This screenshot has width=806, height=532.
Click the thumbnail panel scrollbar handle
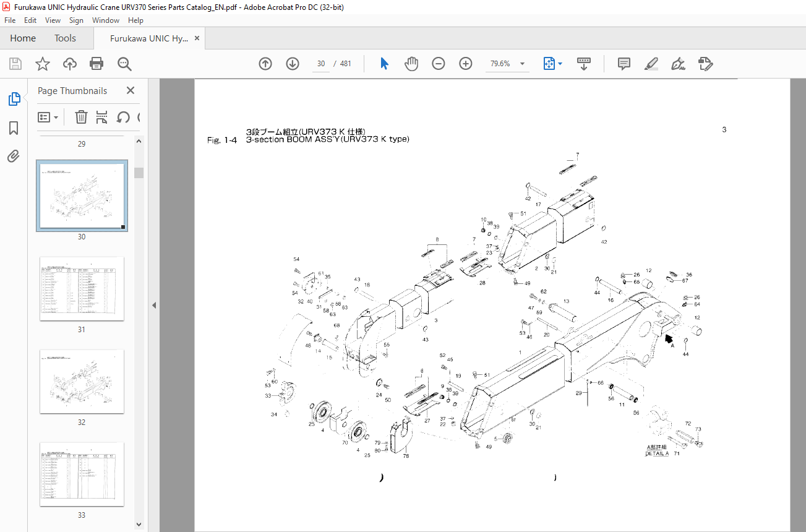[x=139, y=173]
